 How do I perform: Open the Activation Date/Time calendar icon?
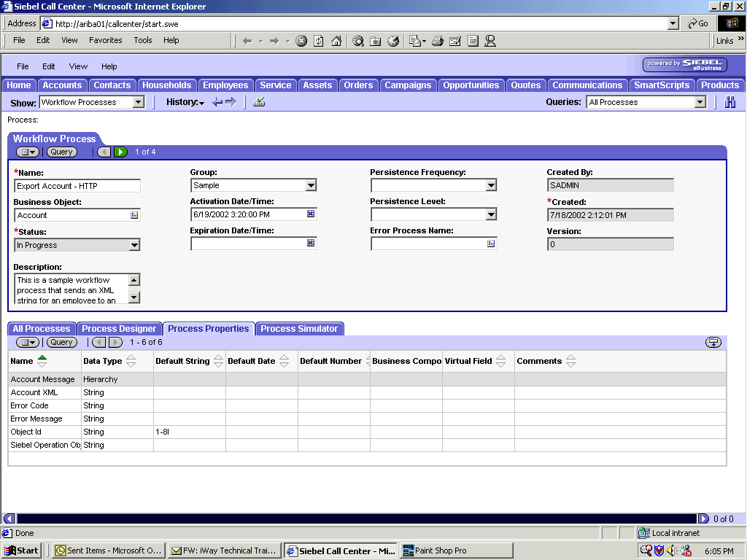(x=312, y=214)
